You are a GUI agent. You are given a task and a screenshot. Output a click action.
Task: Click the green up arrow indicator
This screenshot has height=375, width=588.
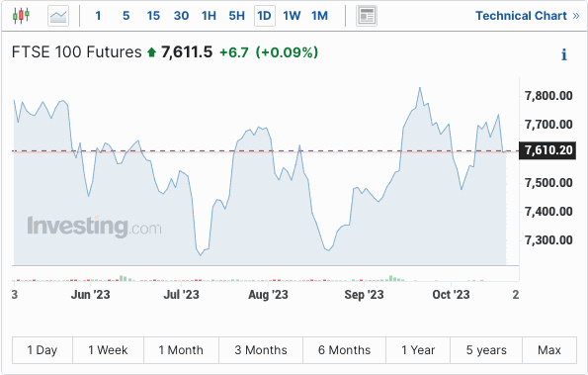tap(151, 51)
